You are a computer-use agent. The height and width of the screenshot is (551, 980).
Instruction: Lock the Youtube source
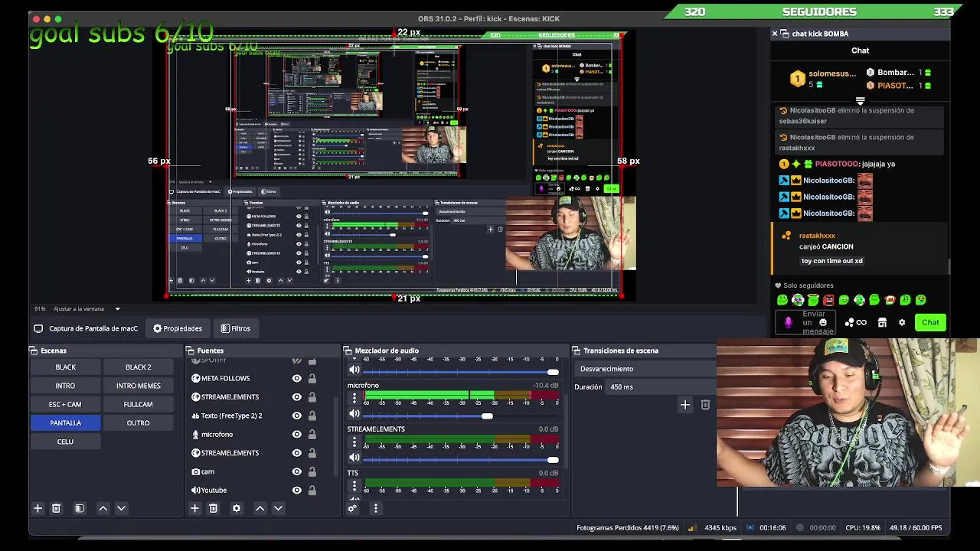[x=312, y=490]
